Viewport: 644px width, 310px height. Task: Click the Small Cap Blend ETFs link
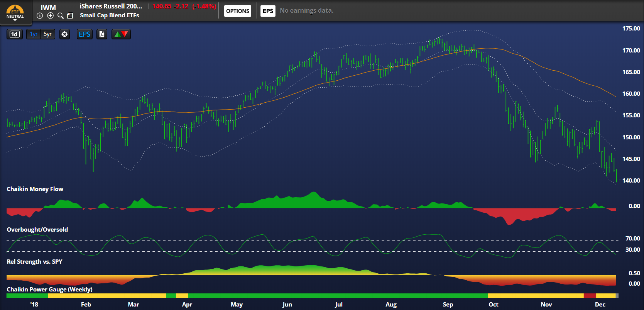pyautogui.click(x=110, y=15)
